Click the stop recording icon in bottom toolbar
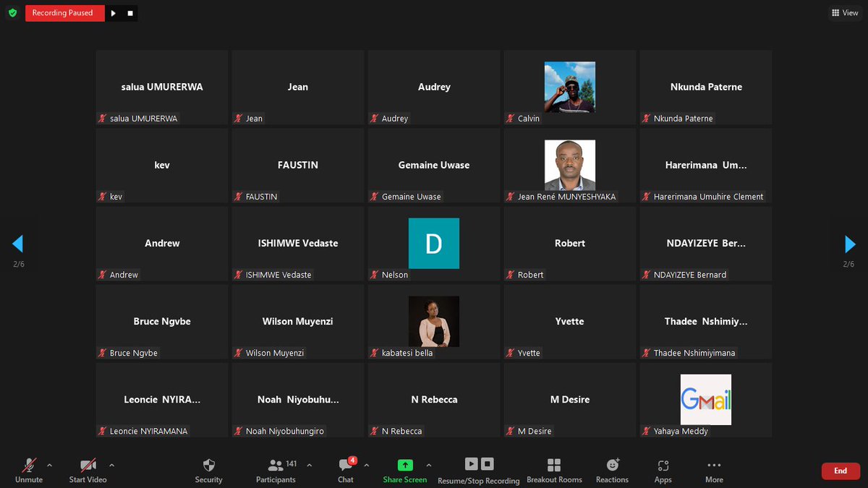Viewport: 868px width, 488px height. coord(488,464)
